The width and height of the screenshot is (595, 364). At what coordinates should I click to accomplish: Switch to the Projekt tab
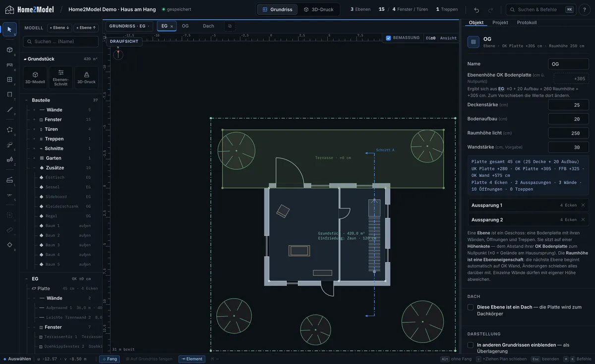[500, 23]
